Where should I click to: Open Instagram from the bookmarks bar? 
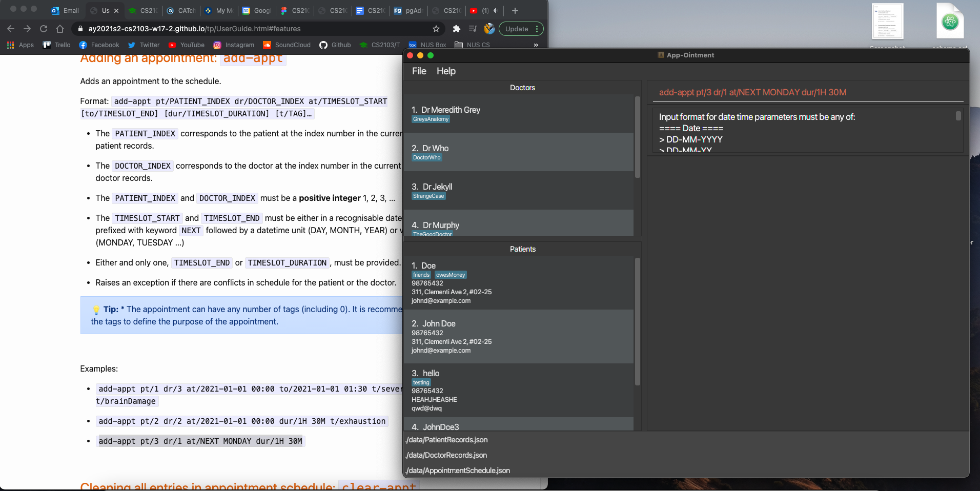[x=234, y=45]
